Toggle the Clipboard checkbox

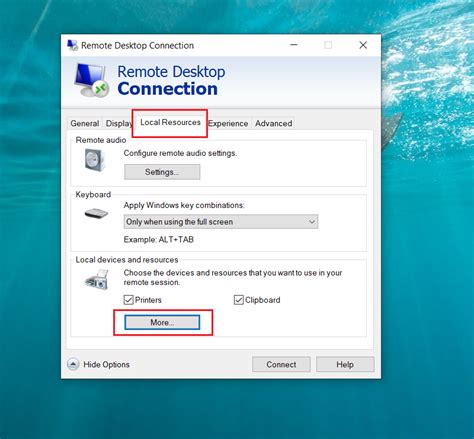(239, 300)
